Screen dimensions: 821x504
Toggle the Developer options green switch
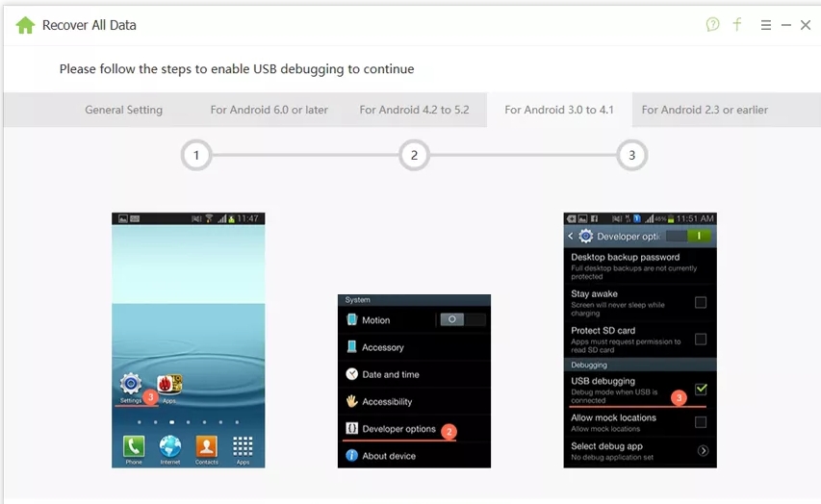coord(689,236)
